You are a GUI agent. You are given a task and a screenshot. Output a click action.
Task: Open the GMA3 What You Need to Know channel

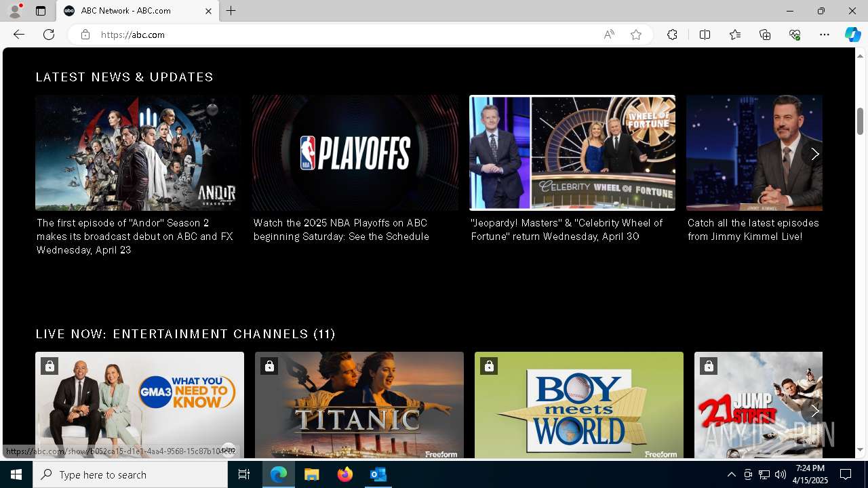[x=140, y=405]
